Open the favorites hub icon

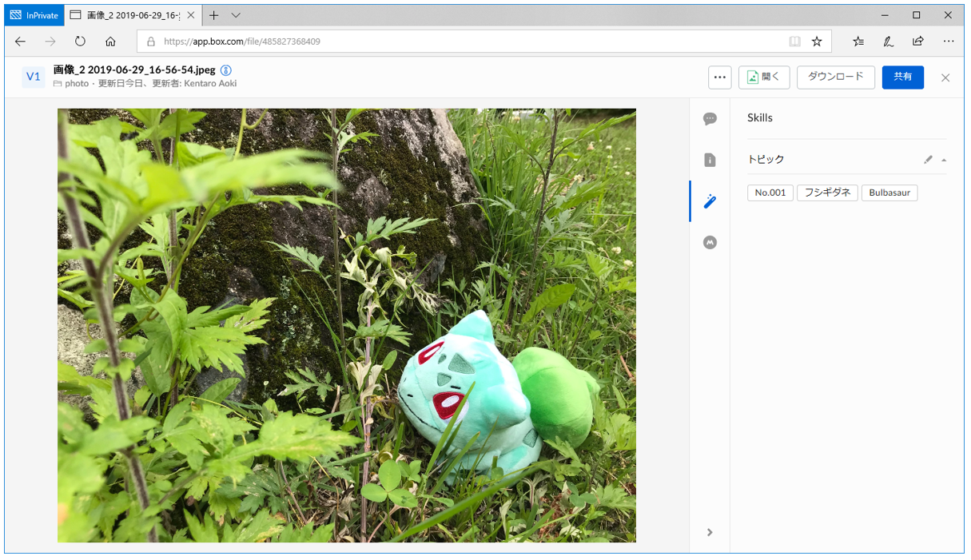tap(858, 42)
